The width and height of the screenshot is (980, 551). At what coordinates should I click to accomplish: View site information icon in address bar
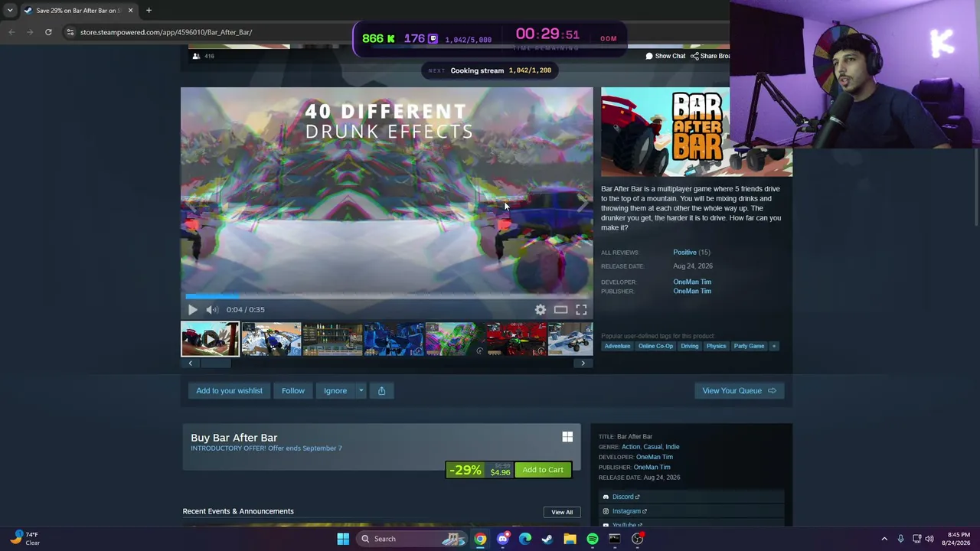coord(70,32)
